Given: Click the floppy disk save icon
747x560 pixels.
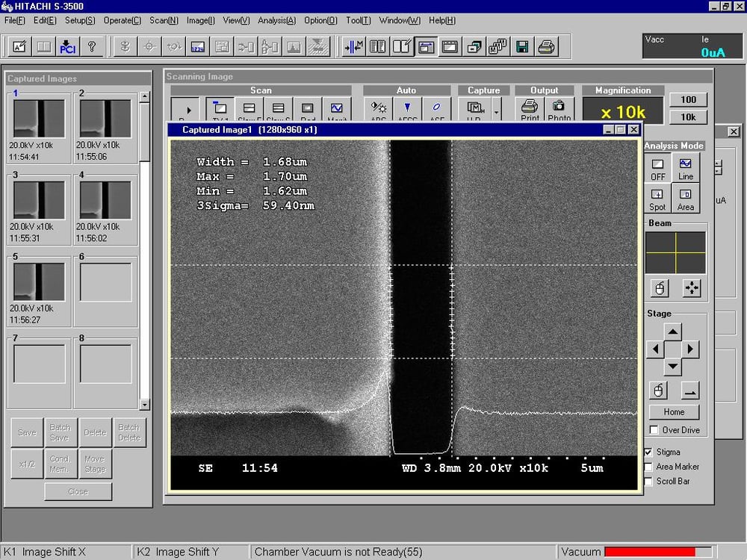Looking at the screenshot, I should [x=522, y=47].
